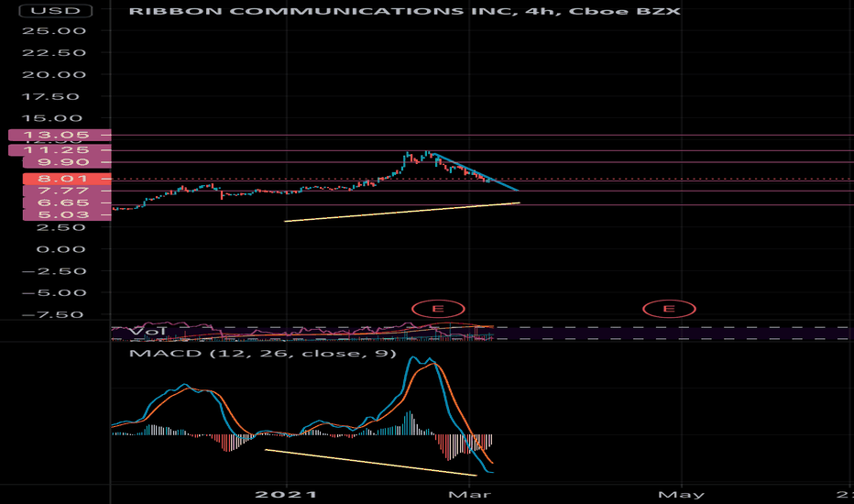Screen dimensions: 854x504
Task: Select the yellow trend line in MACD pane
Action: [370, 463]
